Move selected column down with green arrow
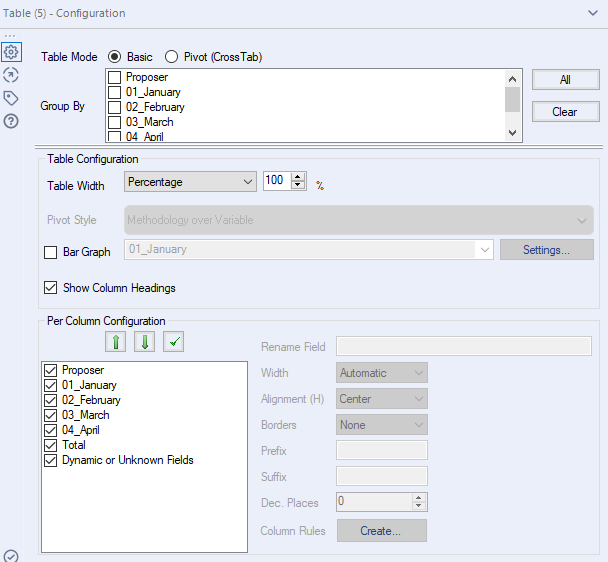 [145, 343]
